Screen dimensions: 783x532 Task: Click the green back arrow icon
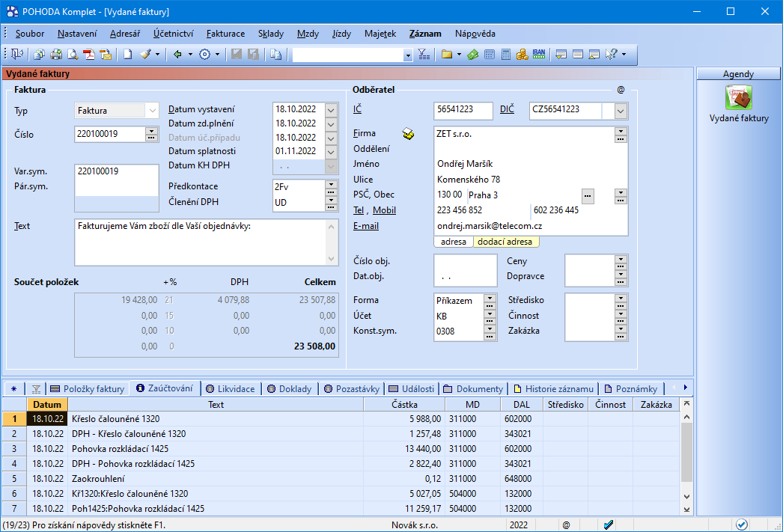coord(177,55)
